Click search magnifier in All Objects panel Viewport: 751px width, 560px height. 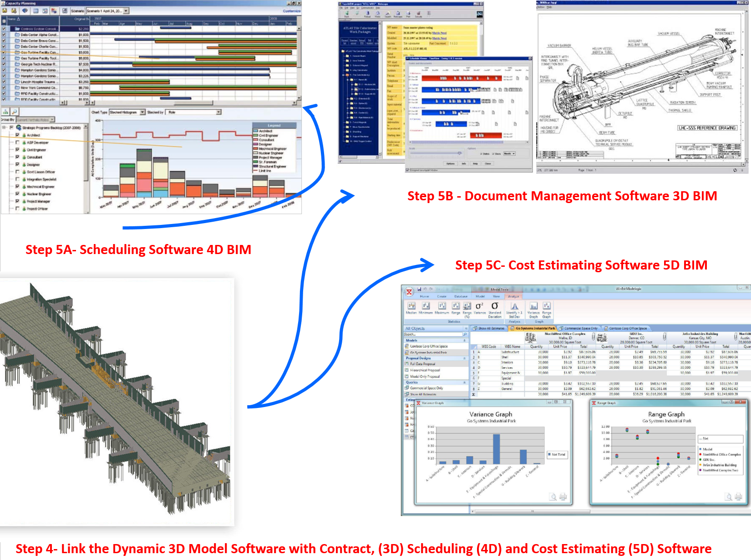point(465,334)
